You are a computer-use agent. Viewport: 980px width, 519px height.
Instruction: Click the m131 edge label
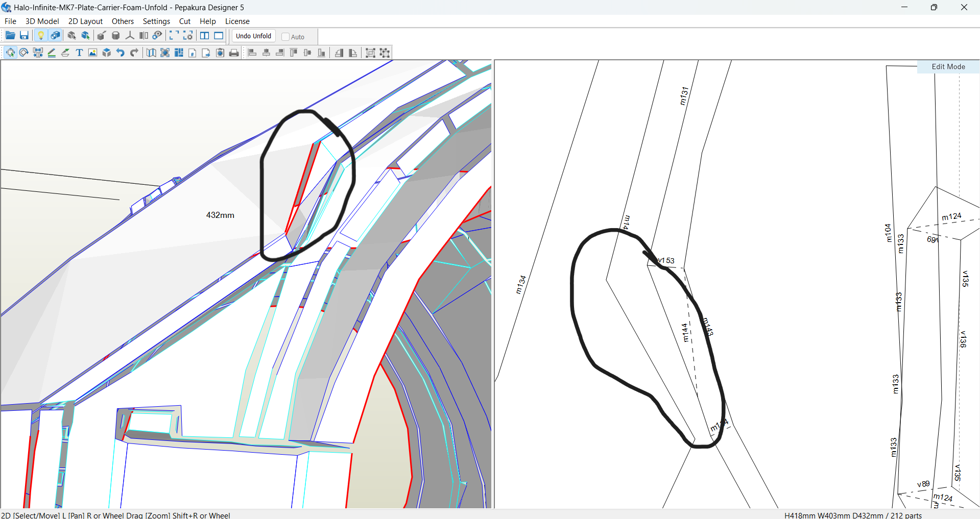point(684,96)
